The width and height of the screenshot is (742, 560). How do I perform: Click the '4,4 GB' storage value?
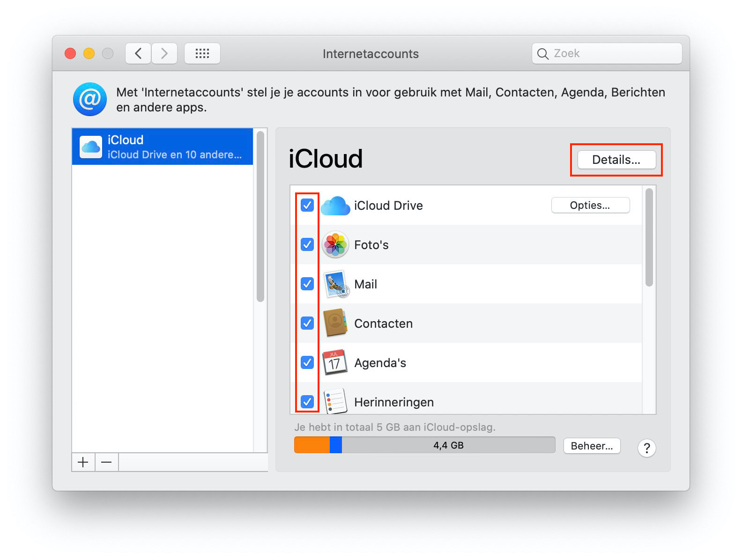(448, 445)
